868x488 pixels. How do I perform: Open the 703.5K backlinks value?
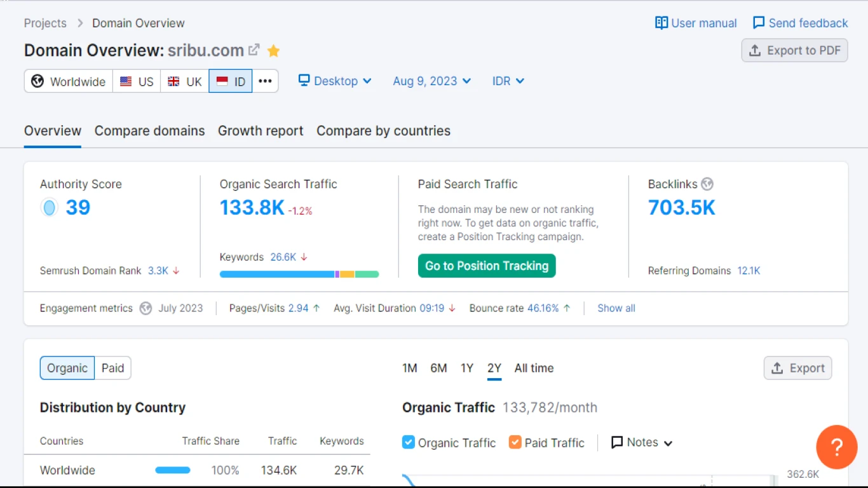coord(682,208)
